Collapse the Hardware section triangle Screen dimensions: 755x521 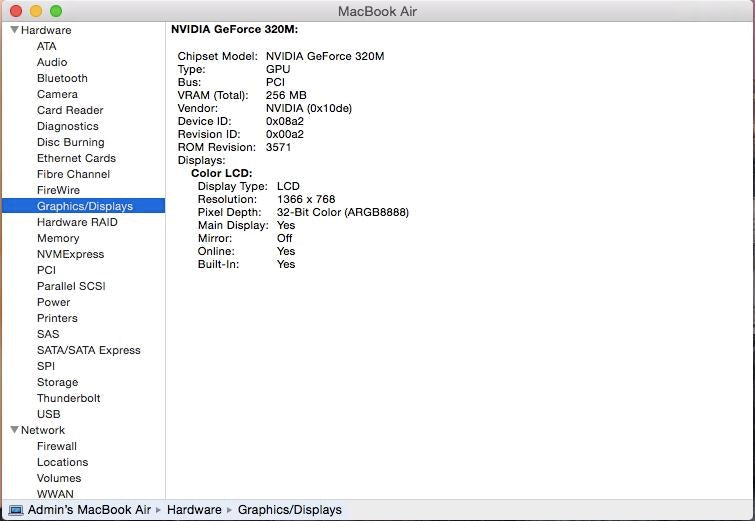14,30
